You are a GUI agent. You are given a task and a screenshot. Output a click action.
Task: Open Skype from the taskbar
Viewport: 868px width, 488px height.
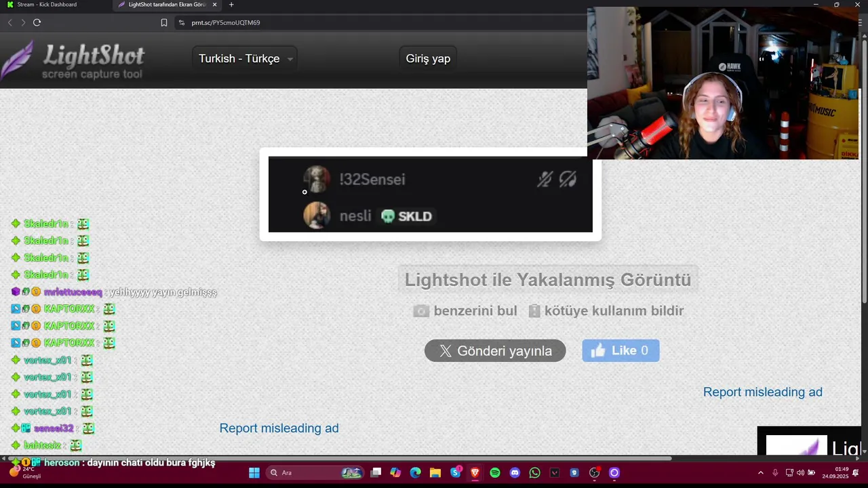click(x=455, y=472)
